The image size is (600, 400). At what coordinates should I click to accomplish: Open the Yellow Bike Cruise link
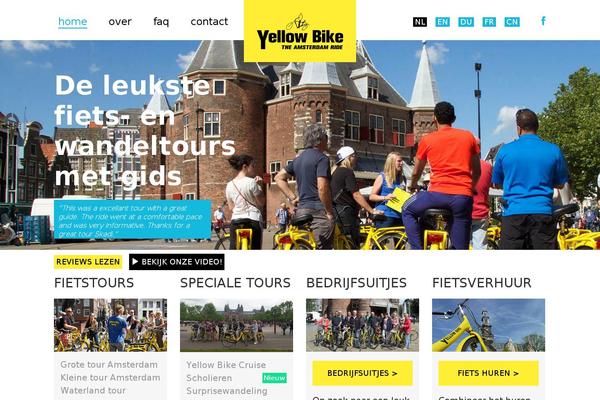pos(226,365)
